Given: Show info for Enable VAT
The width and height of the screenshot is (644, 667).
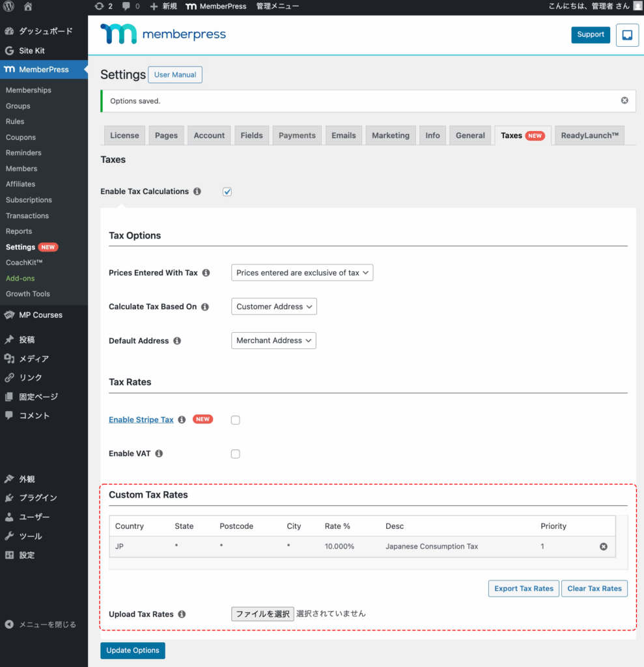Looking at the screenshot, I should pos(159,453).
